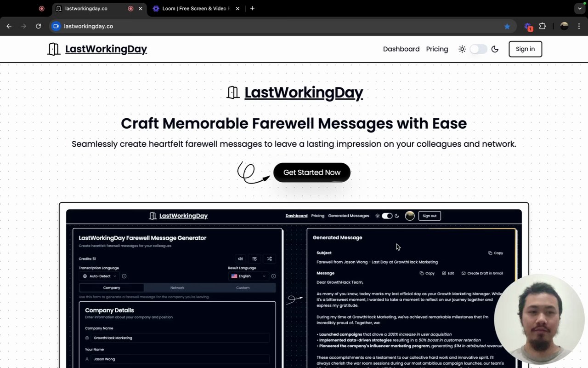Click the sun light-mode icon in header
This screenshot has height=368, width=588.
tap(462, 49)
